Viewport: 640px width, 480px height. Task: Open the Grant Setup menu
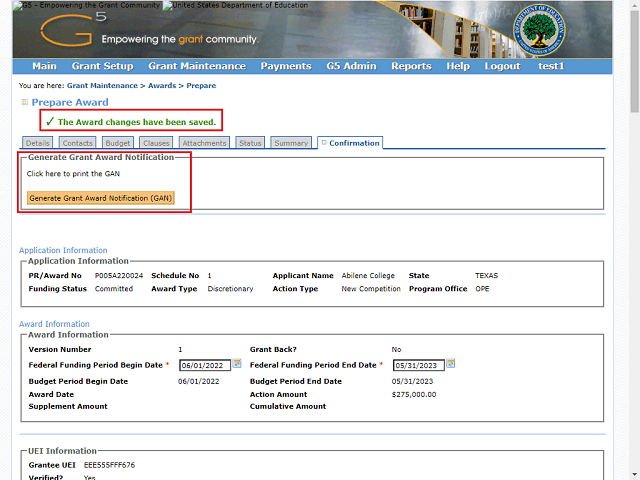pyautogui.click(x=102, y=66)
